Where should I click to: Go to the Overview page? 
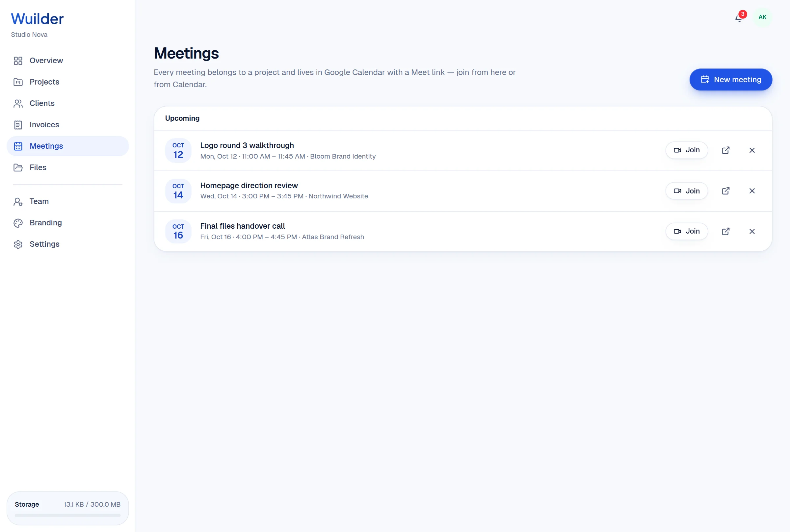coord(67,61)
